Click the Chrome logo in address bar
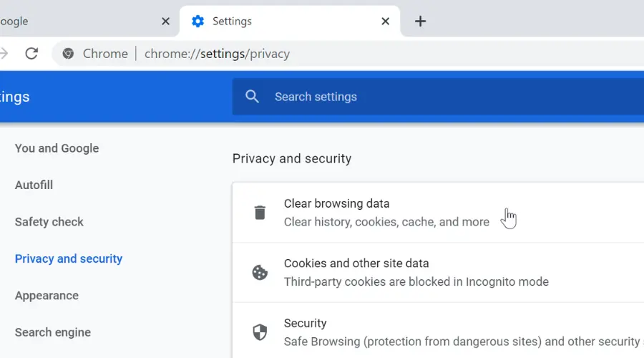This screenshot has width=644, height=358. [68, 54]
